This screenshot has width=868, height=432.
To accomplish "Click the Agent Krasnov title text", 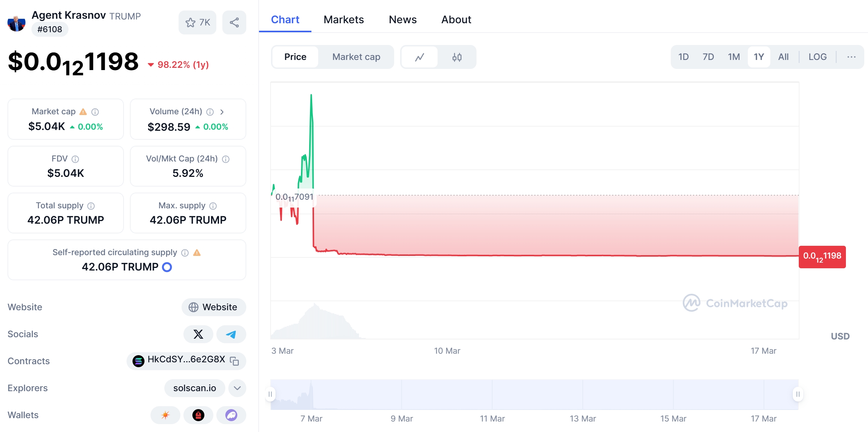I will [69, 15].
